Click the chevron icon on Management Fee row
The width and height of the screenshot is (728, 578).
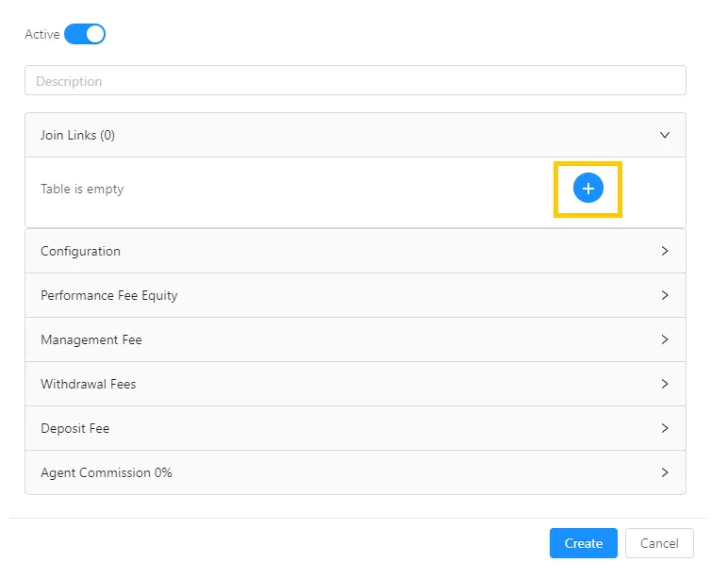[665, 339]
